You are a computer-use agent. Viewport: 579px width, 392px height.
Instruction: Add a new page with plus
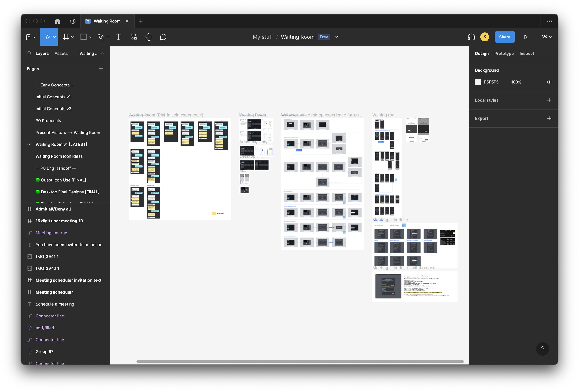(x=101, y=69)
